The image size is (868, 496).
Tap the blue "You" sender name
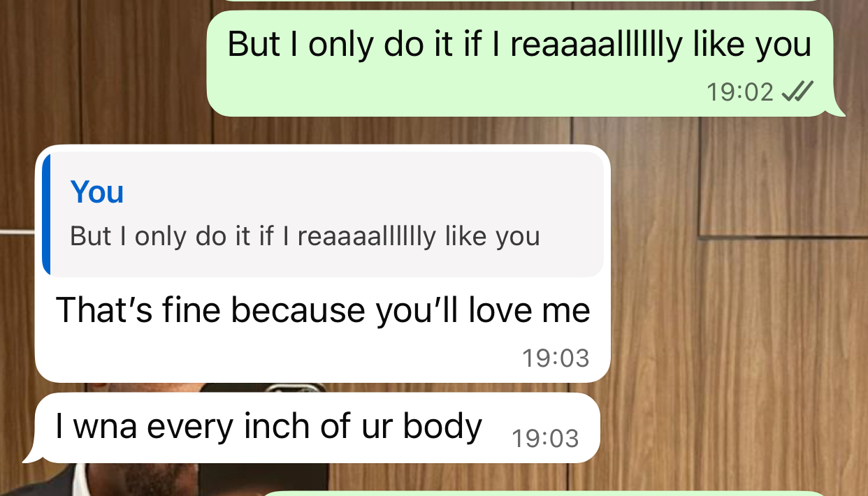[x=97, y=191]
